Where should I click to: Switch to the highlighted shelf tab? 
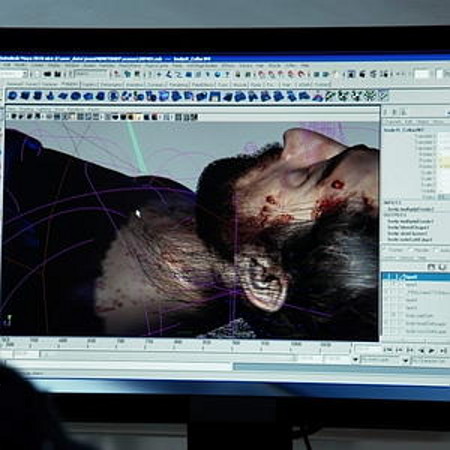(70, 84)
